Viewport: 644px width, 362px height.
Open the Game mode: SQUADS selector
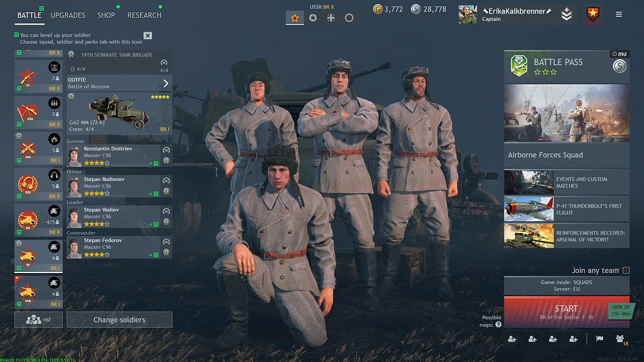(x=566, y=285)
